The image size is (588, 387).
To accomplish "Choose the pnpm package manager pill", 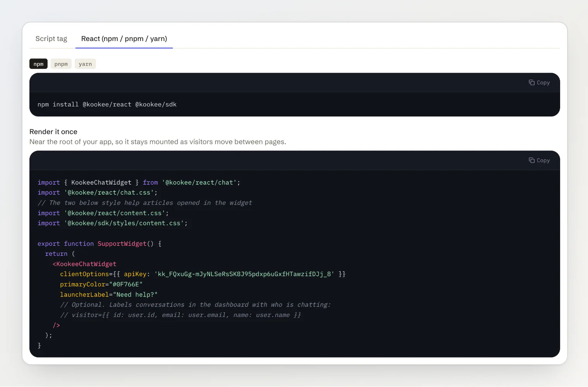I will pos(61,64).
